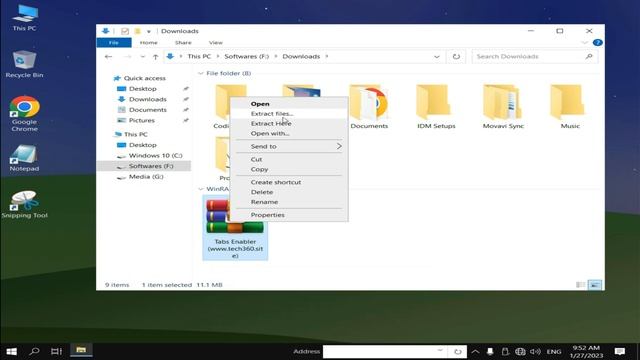Screen dimensions: 640x360
Task: Customize Quick Access Toolbar dropdown
Action: click(x=149, y=31)
